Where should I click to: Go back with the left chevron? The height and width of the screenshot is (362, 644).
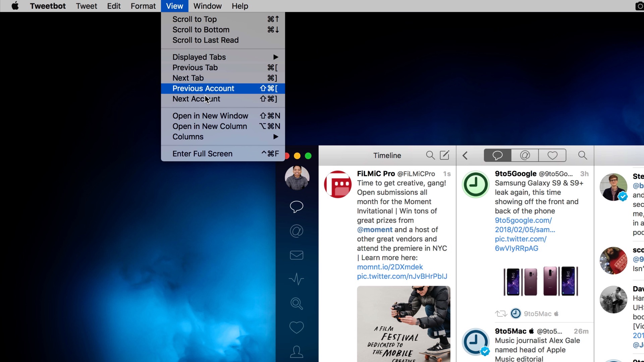click(x=465, y=156)
